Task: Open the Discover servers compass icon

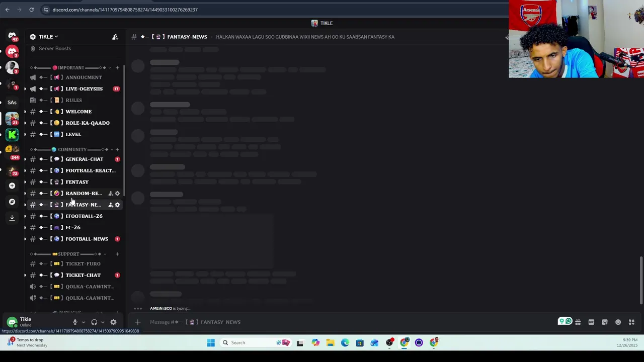Action: 12,202
